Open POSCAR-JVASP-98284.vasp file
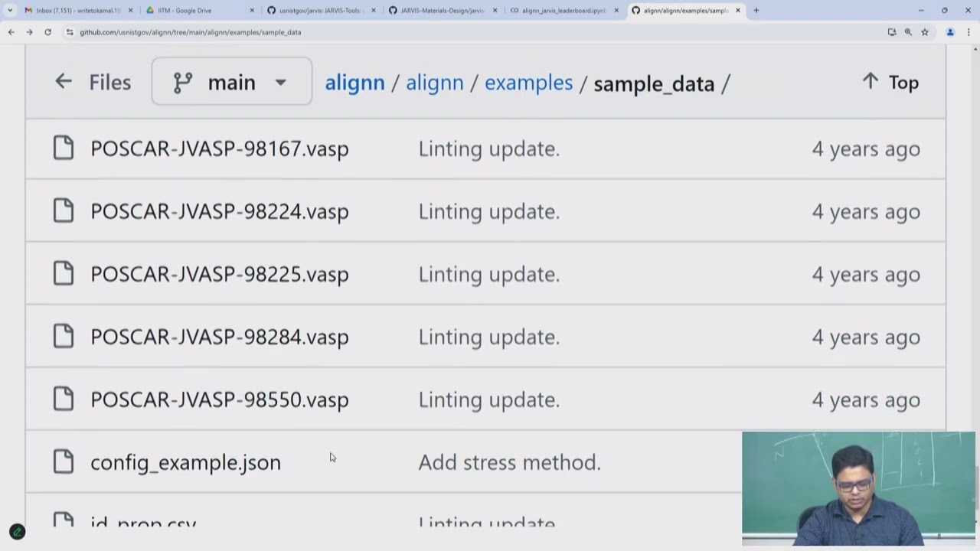 coord(220,337)
